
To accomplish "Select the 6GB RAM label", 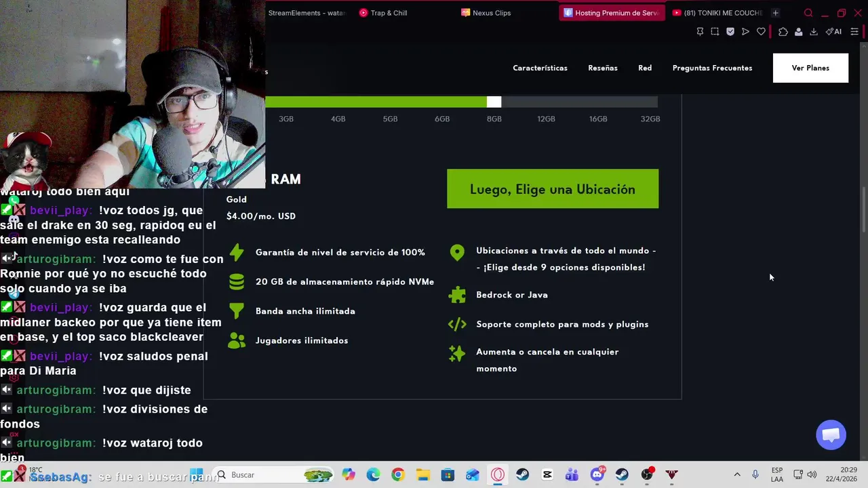I will [442, 119].
